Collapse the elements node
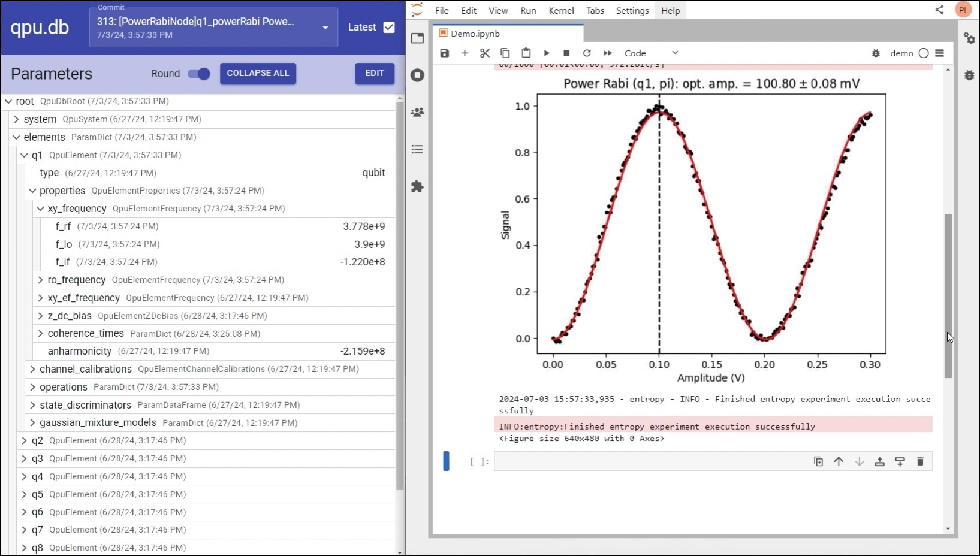The image size is (980, 556). 16,137
